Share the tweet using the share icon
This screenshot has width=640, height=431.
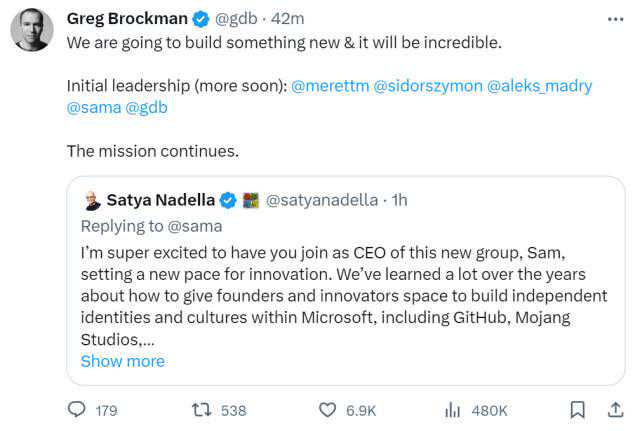point(615,410)
